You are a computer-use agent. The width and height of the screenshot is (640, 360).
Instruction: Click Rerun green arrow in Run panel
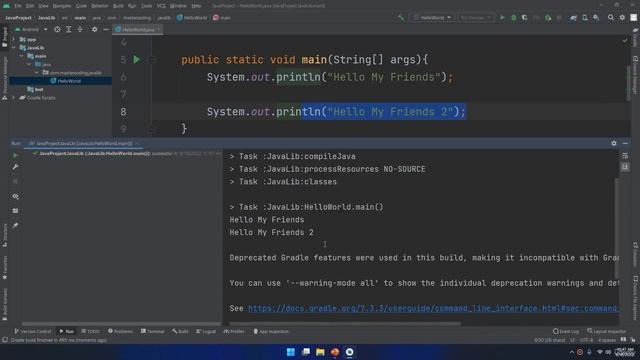click(16, 156)
